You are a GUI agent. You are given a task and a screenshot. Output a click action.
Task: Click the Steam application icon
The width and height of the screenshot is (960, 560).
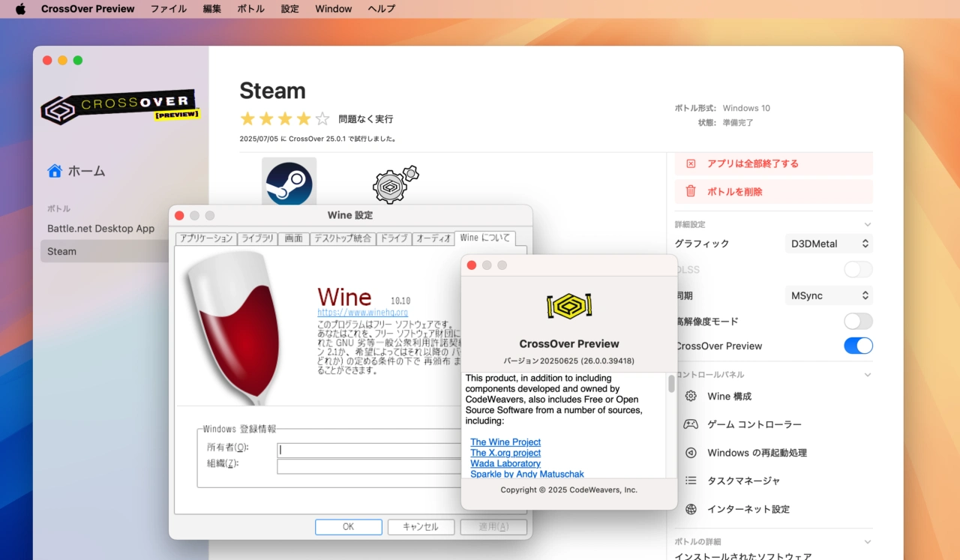tap(289, 181)
